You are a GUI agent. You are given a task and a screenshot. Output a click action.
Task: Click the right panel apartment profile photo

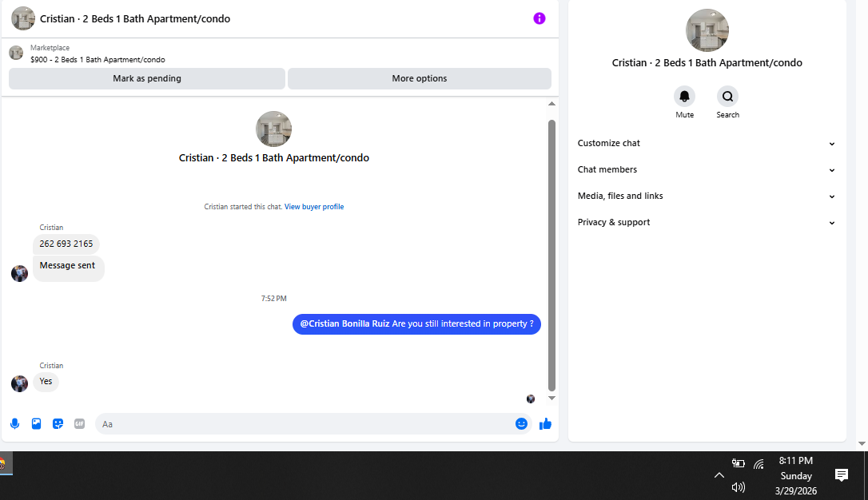(x=707, y=30)
